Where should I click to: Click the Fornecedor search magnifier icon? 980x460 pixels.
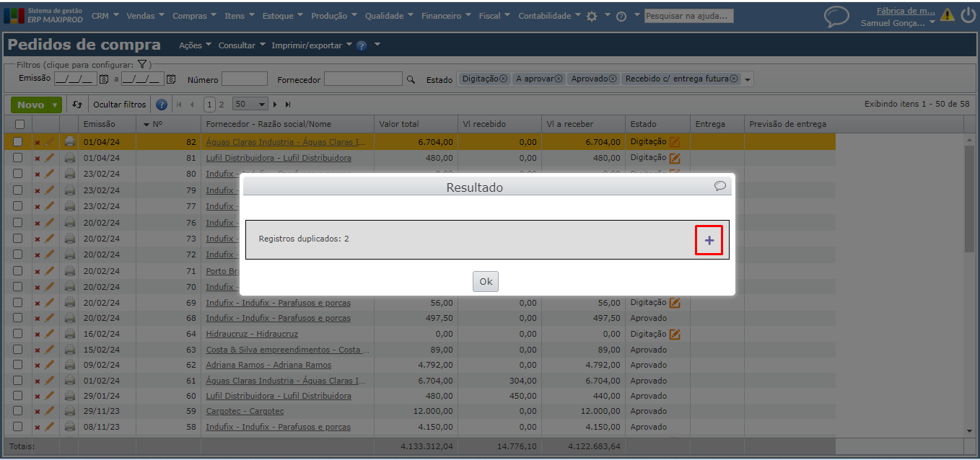411,80
